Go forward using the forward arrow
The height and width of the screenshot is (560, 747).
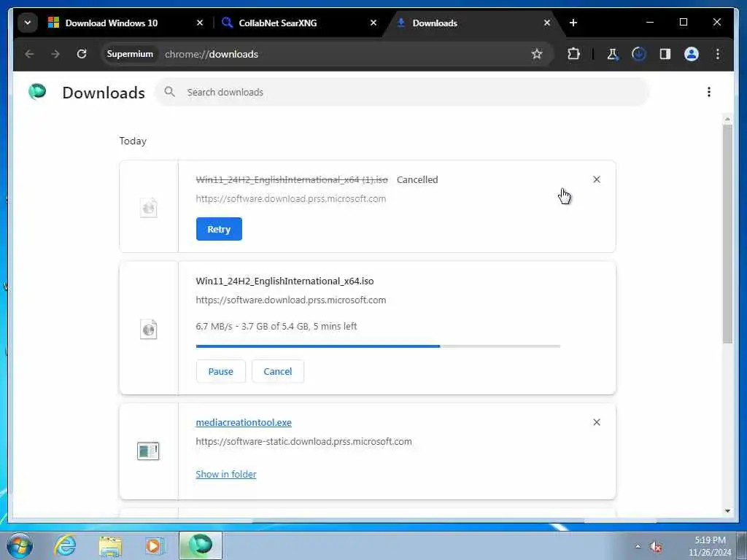click(x=55, y=54)
